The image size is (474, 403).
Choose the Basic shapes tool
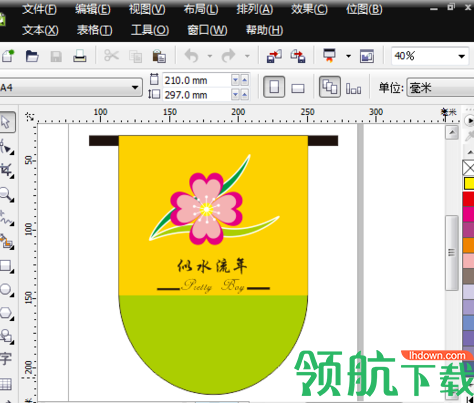(x=7, y=336)
